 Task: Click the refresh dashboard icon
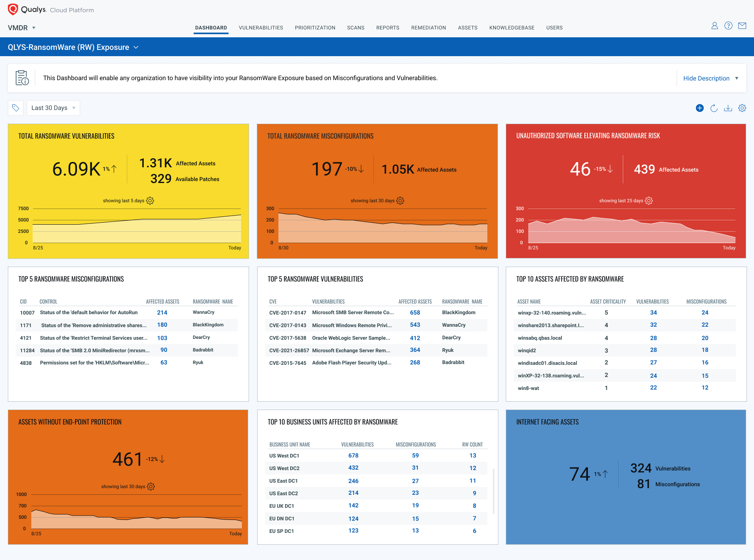(x=714, y=108)
